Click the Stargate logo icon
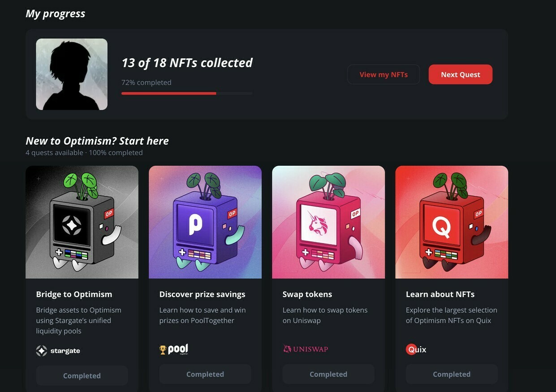The height and width of the screenshot is (392, 556). [42, 351]
